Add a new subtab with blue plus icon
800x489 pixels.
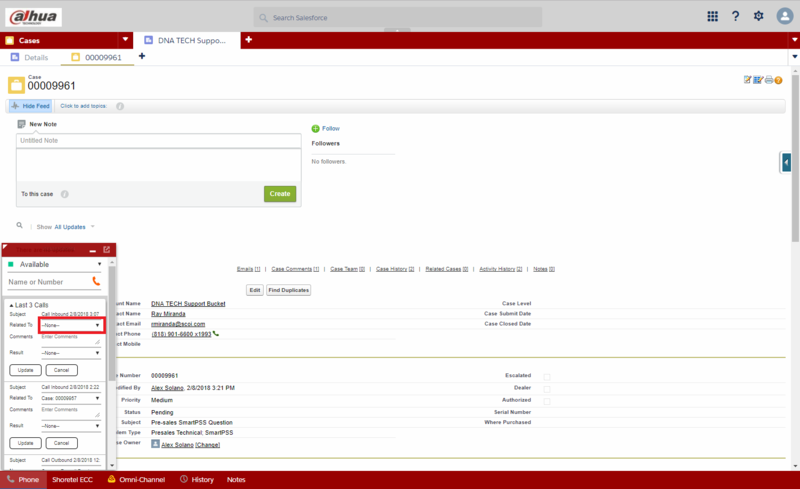coord(142,56)
